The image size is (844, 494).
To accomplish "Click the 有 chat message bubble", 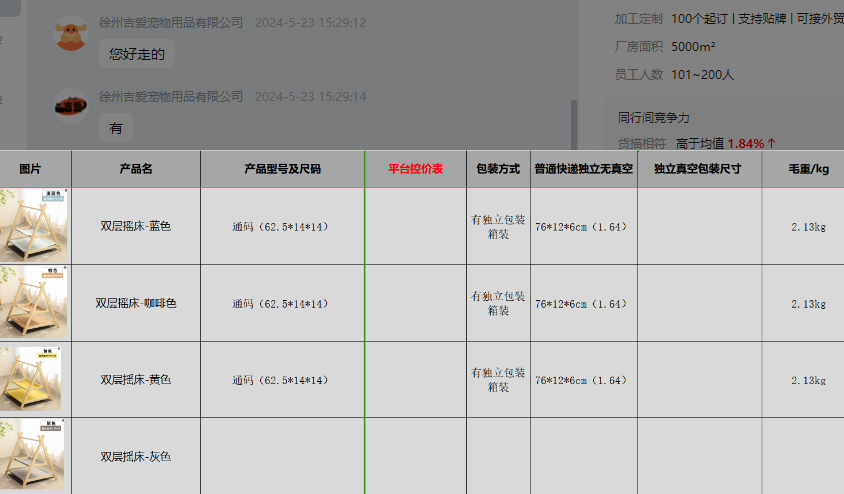I will pos(116,128).
